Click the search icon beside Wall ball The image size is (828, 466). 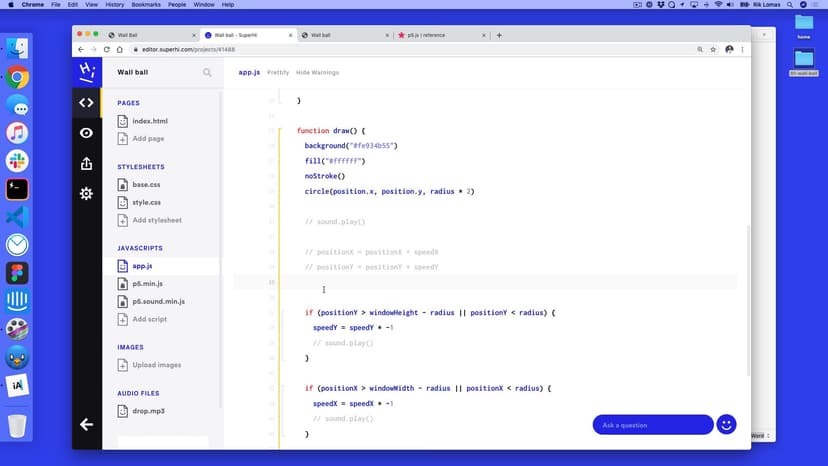point(207,72)
